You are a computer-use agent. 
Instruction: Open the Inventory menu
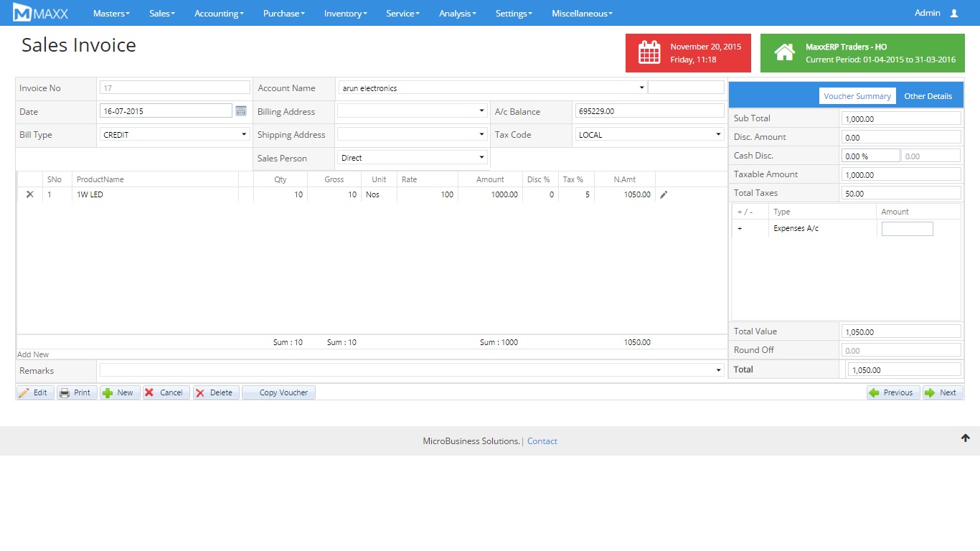[345, 14]
